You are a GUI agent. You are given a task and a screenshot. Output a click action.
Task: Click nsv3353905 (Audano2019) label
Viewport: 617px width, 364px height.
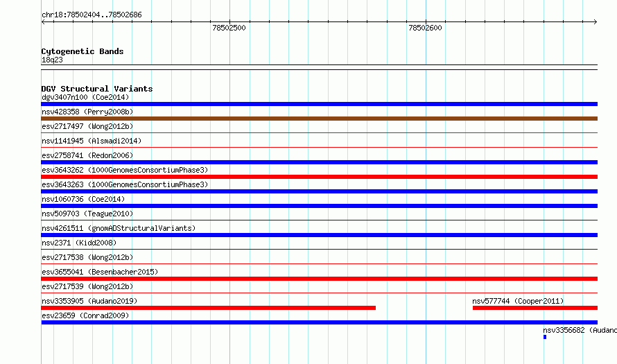coord(89,301)
